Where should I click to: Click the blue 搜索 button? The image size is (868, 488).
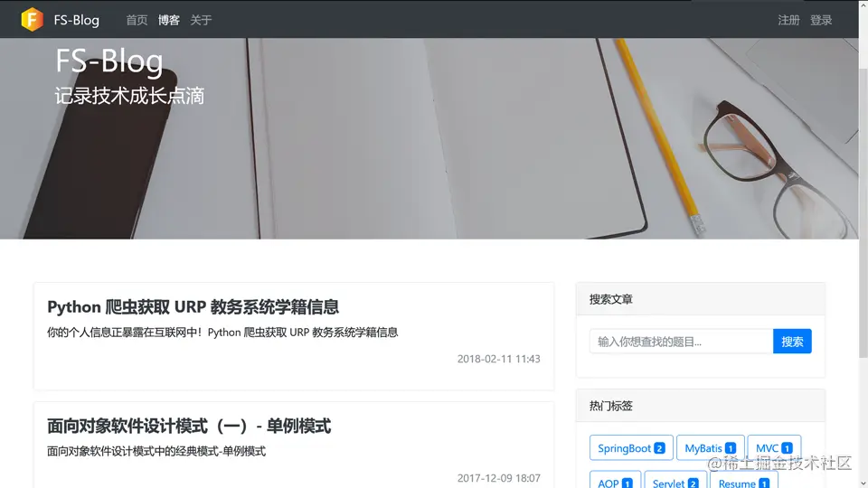pos(792,342)
